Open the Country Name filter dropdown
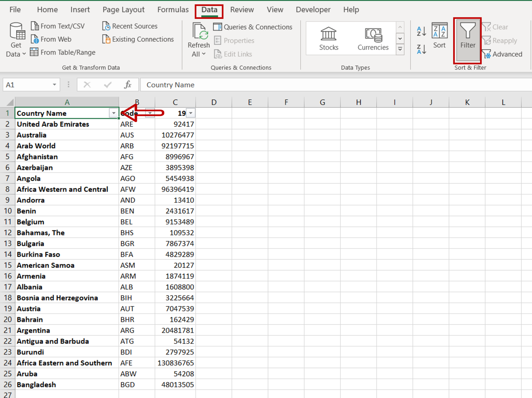This screenshot has width=532, height=398. 114,113
